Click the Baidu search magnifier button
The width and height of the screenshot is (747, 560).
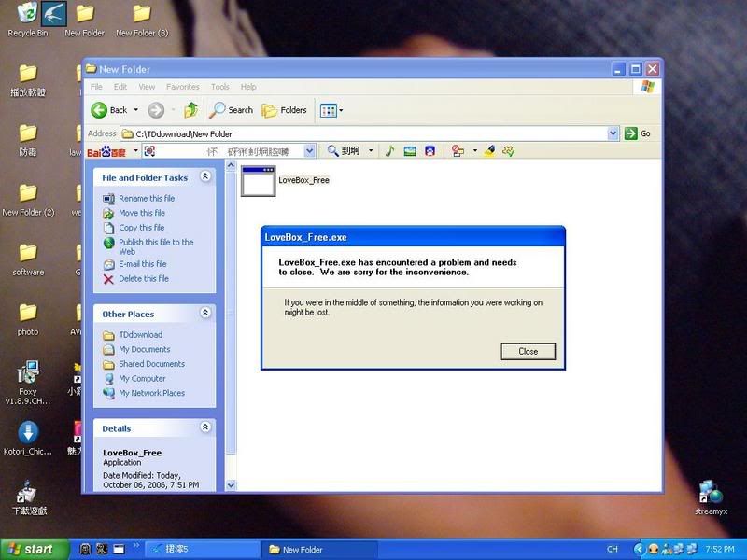[344, 151]
